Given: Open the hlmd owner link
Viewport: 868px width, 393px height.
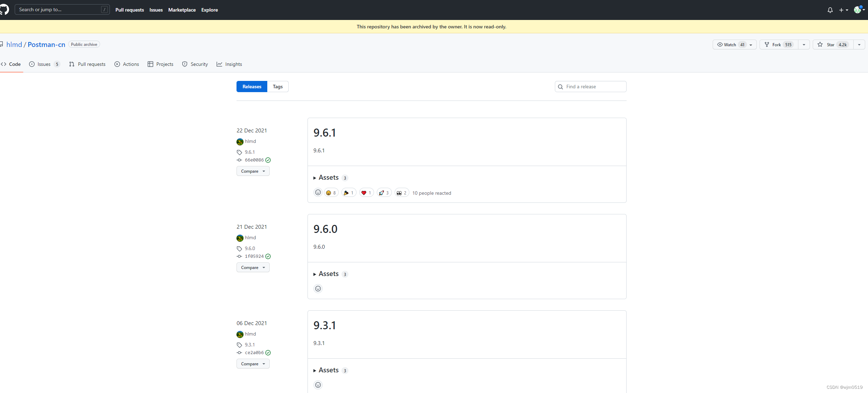Looking at the screenshot, I should [14, 44].
